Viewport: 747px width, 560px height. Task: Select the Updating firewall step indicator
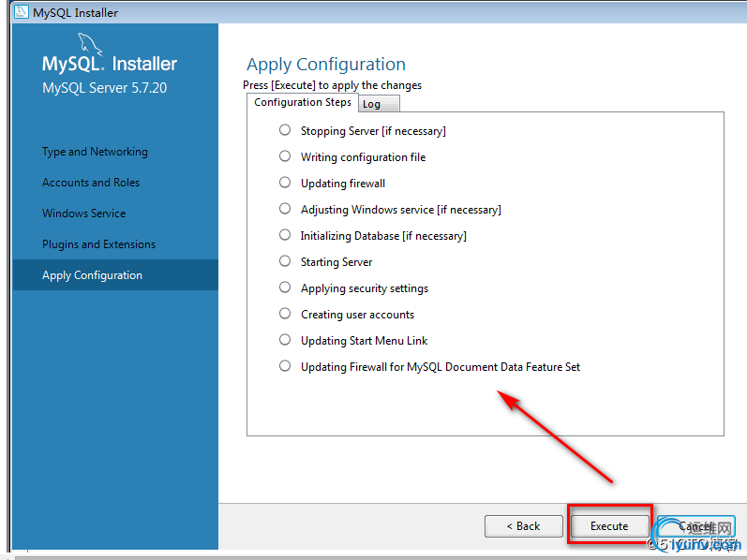[285, 182]
